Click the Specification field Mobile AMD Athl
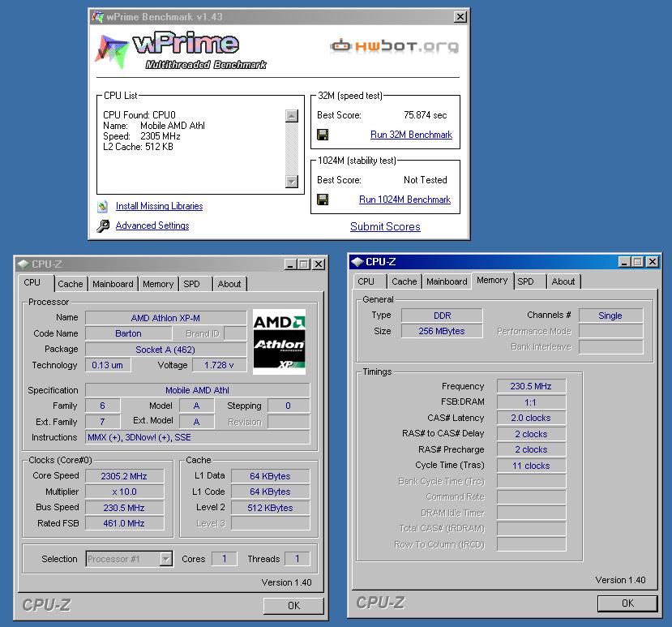Viewport: 672px width, 627px height. click(x=197, y=390)
